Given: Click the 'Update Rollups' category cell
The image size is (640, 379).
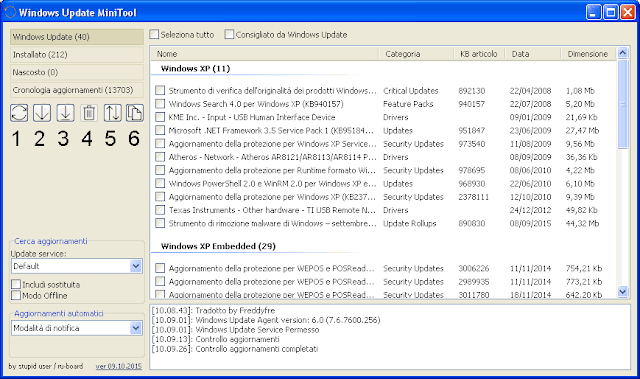Looking at the screenshot, I should pyautogui.click(x=409, y=224).
